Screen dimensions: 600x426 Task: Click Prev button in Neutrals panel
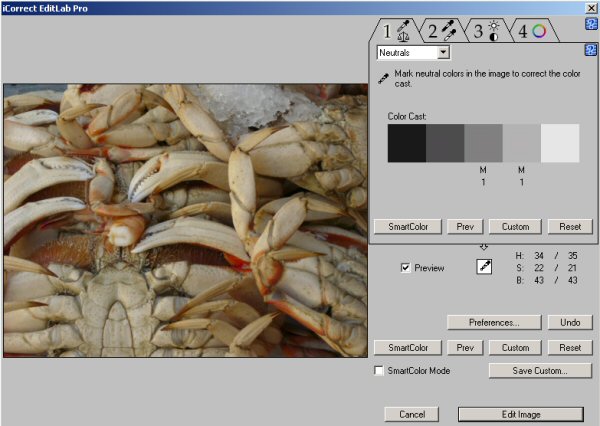465,227
